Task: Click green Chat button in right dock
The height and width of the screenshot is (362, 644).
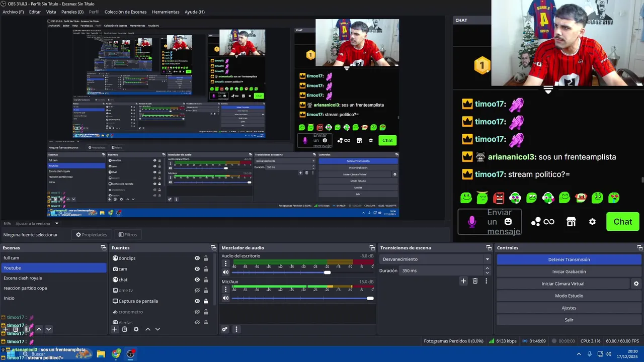Action: tap(622, 222)
